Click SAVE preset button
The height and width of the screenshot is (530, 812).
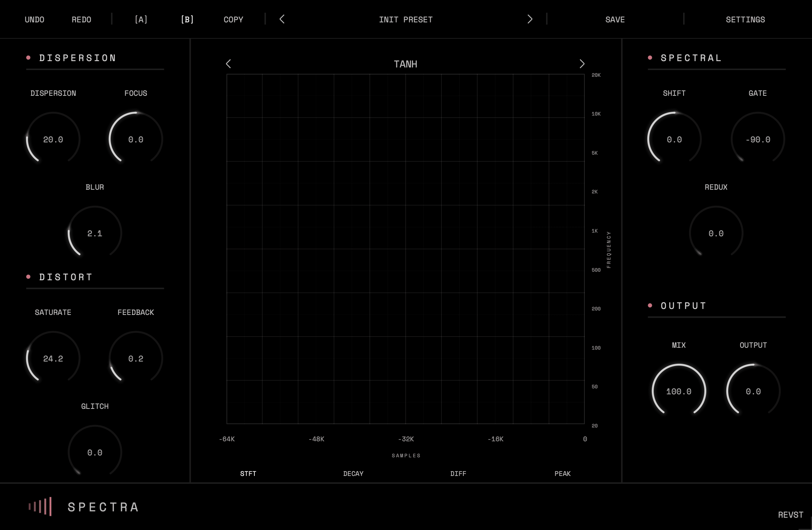(615, 19)
